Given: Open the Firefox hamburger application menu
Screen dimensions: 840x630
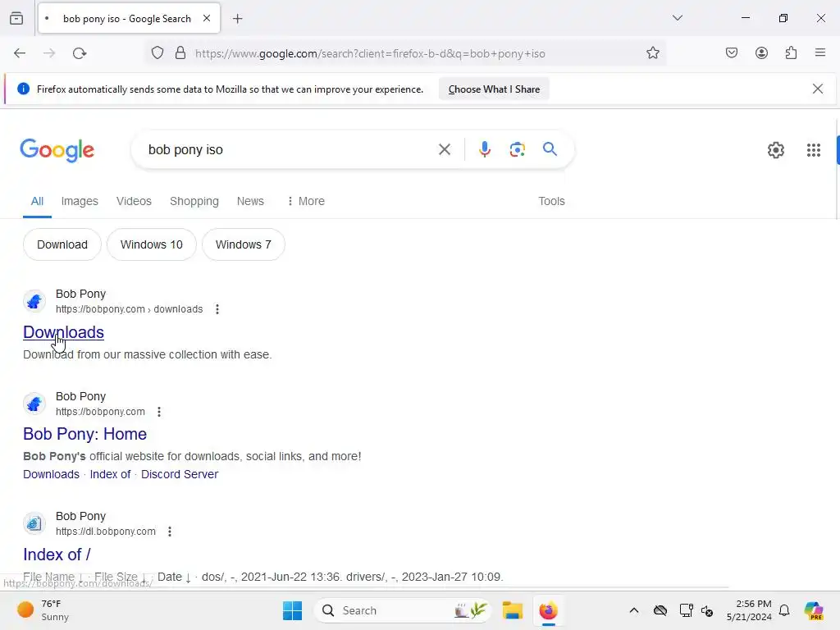Looking at the screenshot, I should click(x=820, y=53).
